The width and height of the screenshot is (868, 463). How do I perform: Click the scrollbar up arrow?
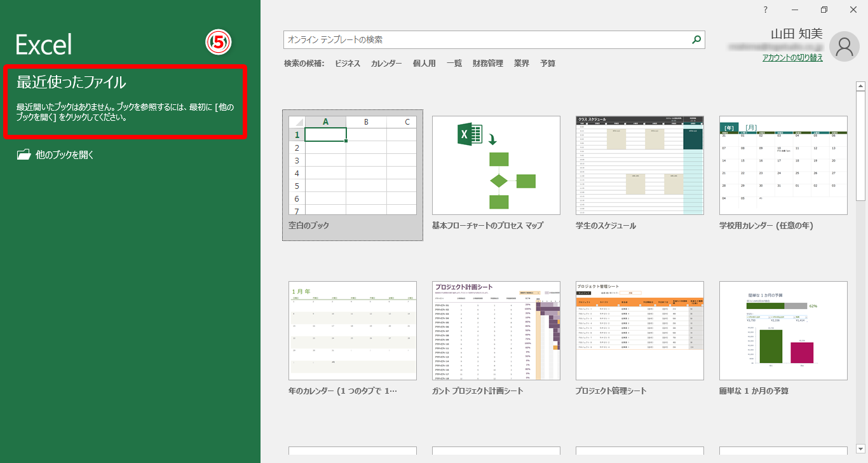tap(861, 86)
